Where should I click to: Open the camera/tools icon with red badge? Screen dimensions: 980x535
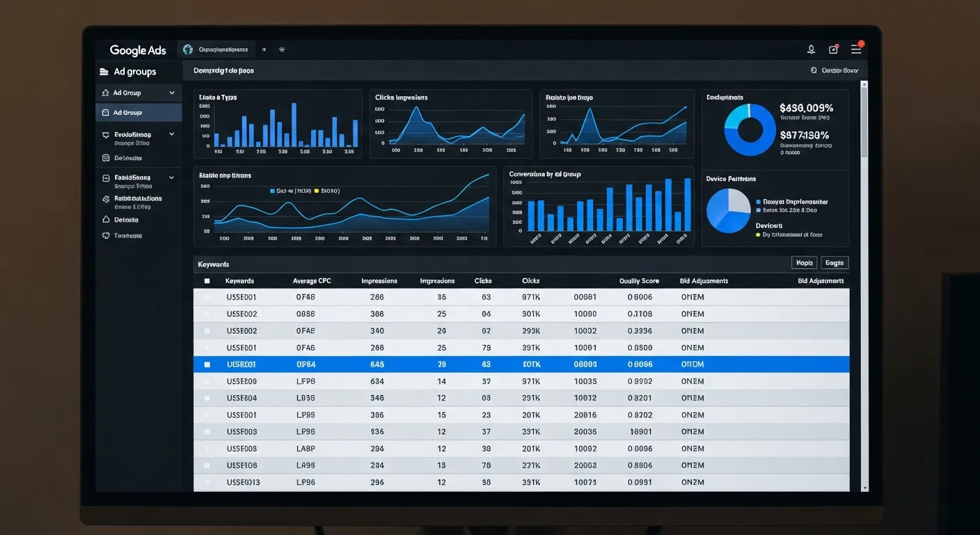click(833, 49)
